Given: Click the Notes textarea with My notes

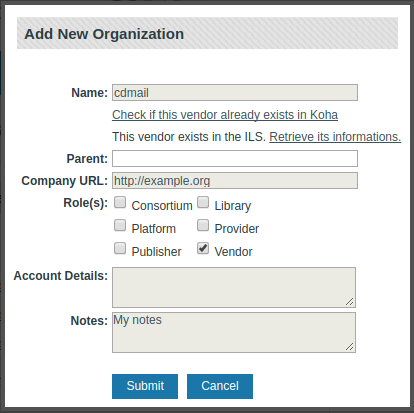Looking at the screenshot, I should pyautogui.click(x=234, y=332).
